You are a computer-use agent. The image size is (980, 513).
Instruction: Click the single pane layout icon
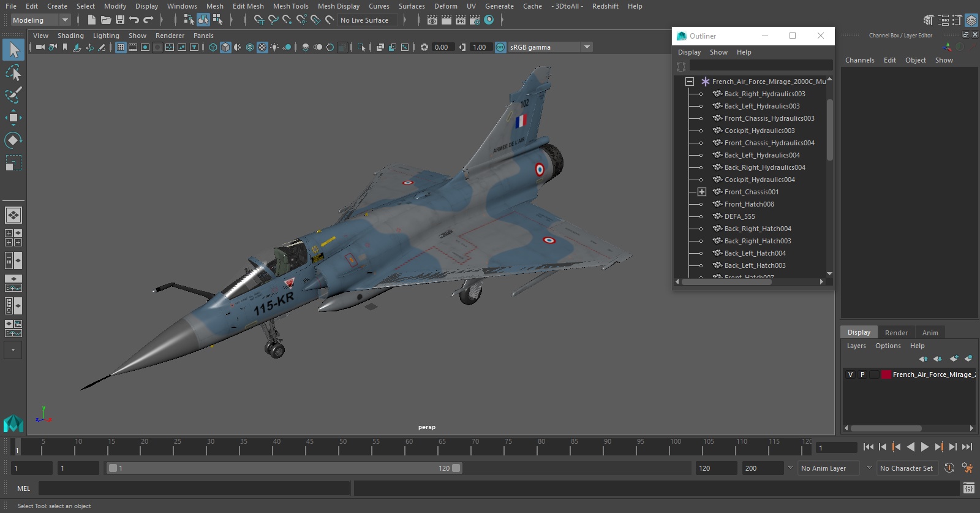coord(13,215)
